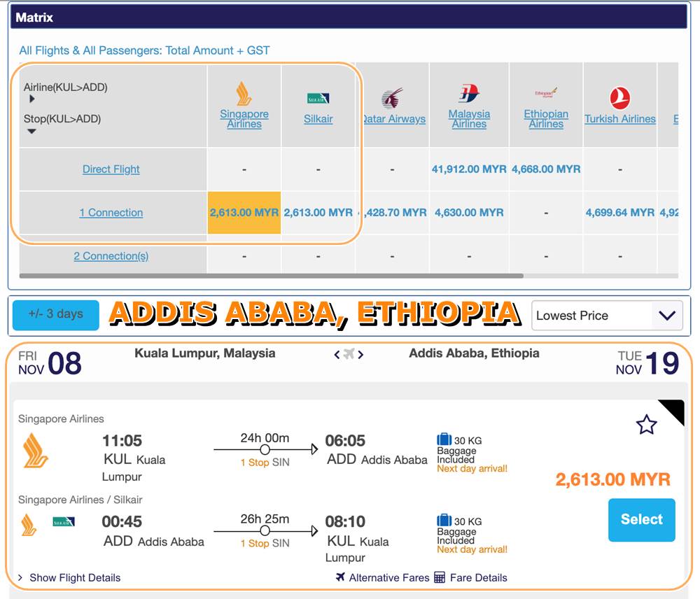Click the Singapore Airlines logo in the matrix
The height and width of the screenshot is (599, 700).
tap(244, 94)
